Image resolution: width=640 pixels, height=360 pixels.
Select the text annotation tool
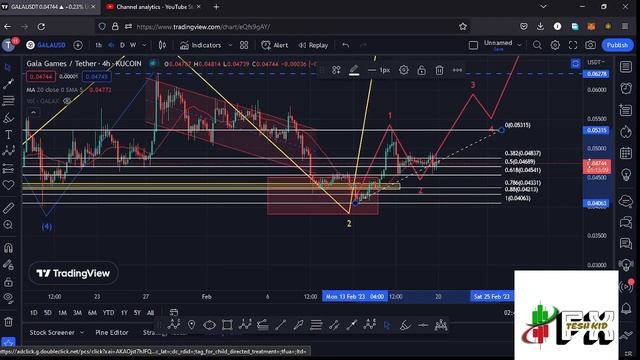(8, 135)
